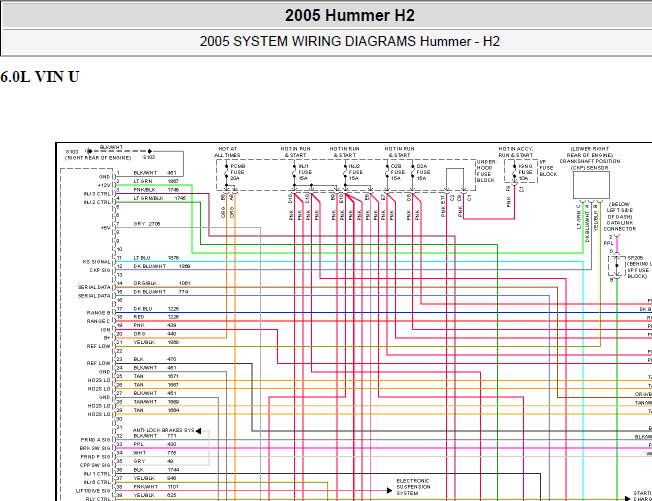Click the '+5V' pin label
This screenshot has width=652, height=501.
[x=106, y=228]
